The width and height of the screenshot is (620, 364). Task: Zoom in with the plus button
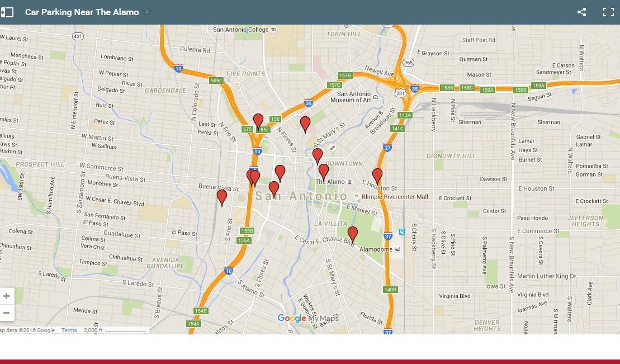click(x=6, y=296)
